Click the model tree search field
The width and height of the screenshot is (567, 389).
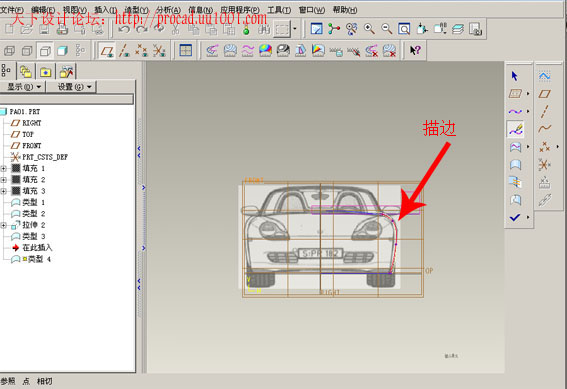[67, 99]
